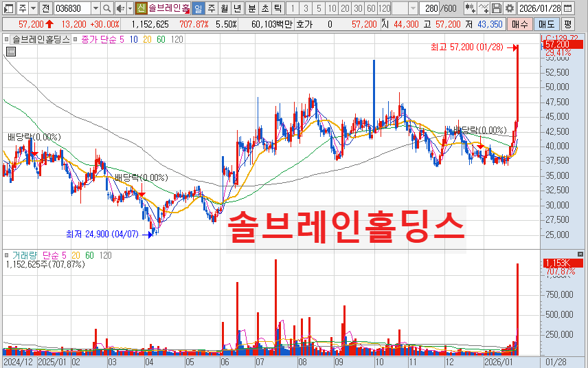Click the current price 57,200 text
Viewport: 588px width, 368px height.
pos(31,24)
